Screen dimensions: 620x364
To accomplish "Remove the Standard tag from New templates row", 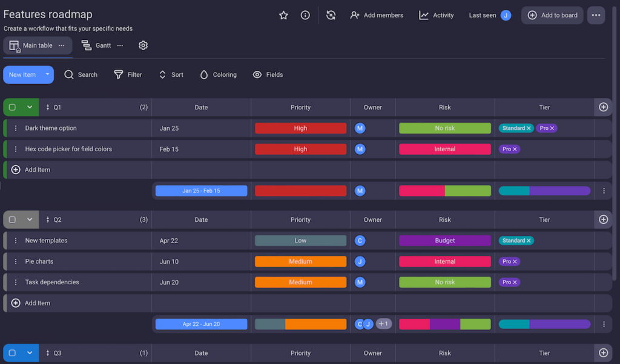I will point(529,240).
